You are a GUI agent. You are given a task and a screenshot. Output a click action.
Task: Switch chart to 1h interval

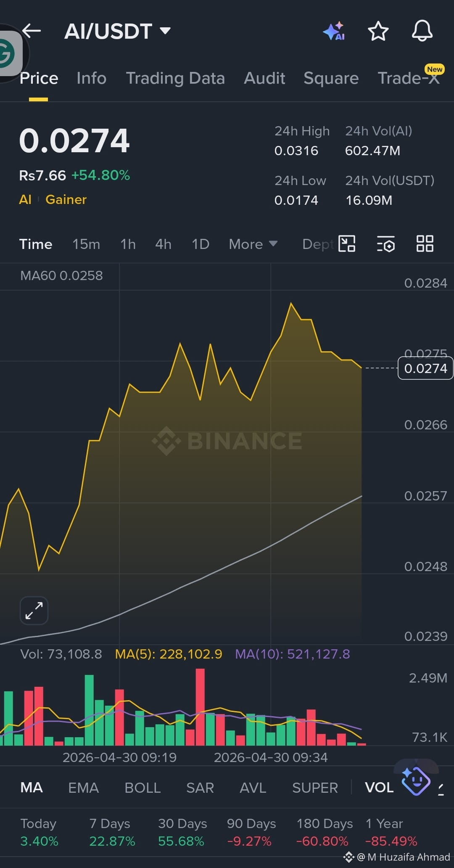pos(128,244)
